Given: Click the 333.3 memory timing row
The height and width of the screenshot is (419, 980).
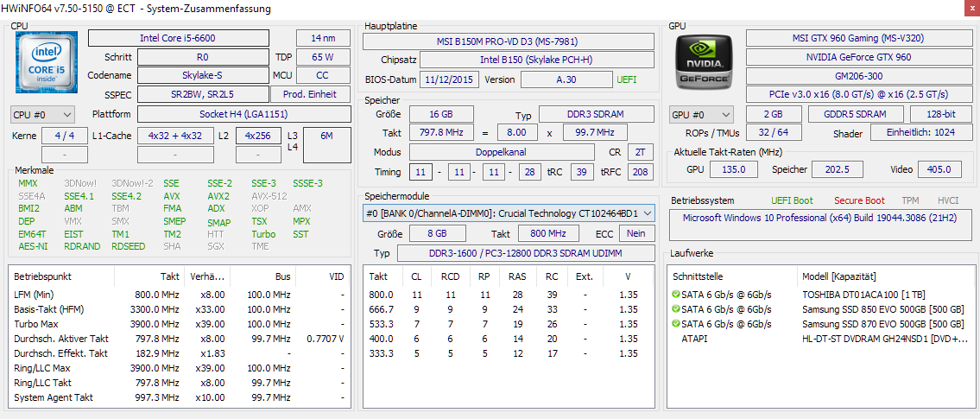Looking at the screenshot, I should pos(509,353).
